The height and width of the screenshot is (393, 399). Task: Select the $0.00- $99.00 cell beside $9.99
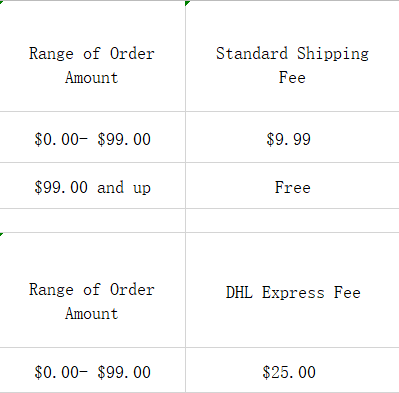(92, 137)
